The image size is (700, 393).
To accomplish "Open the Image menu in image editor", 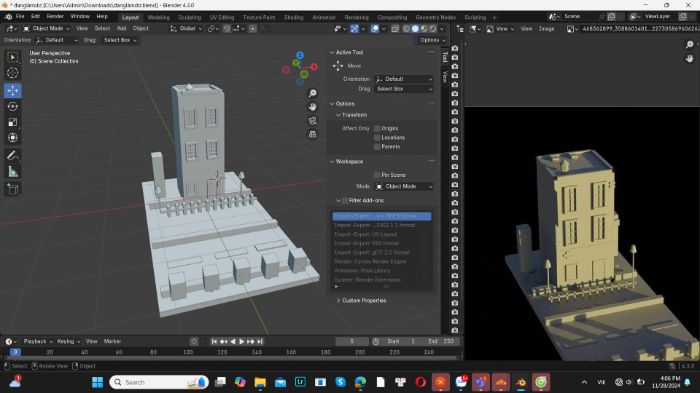I will tap(546, 29).
